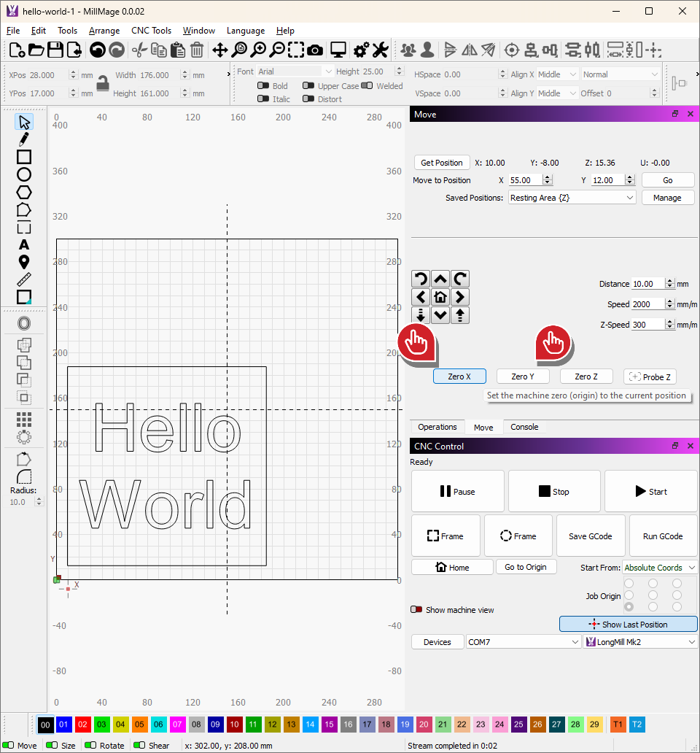Click the jog home icon
The height and width of the screenshot is (753, 700).
coord(440,297)
